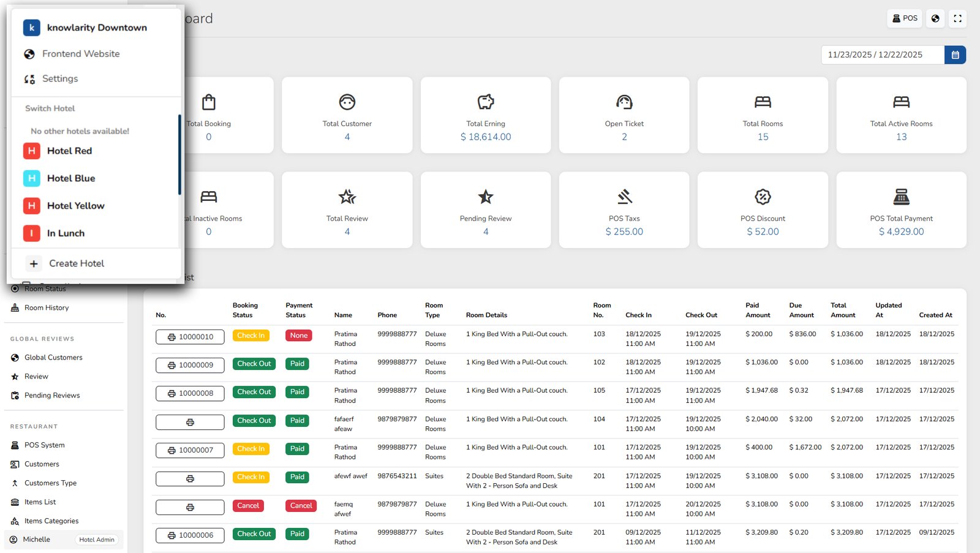
Task: Click Create Hotel option
Action: [x=76, y=263]
